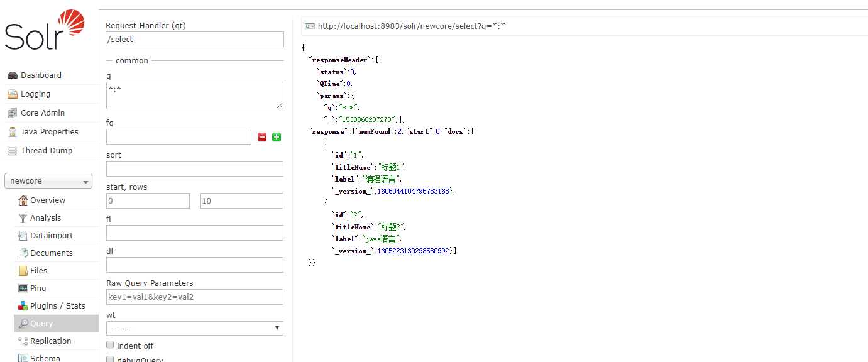This screenshot has width=868, height=362.
Task: Click the fq input field
Action: (179, 137)
